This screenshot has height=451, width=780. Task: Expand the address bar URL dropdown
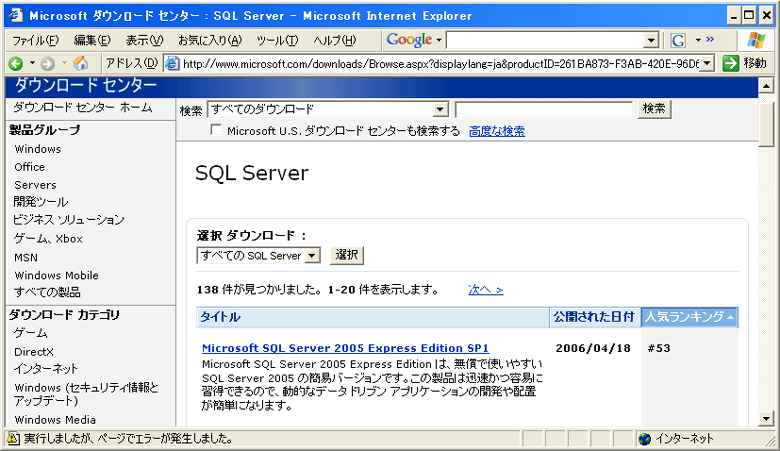tap(707, 63)
